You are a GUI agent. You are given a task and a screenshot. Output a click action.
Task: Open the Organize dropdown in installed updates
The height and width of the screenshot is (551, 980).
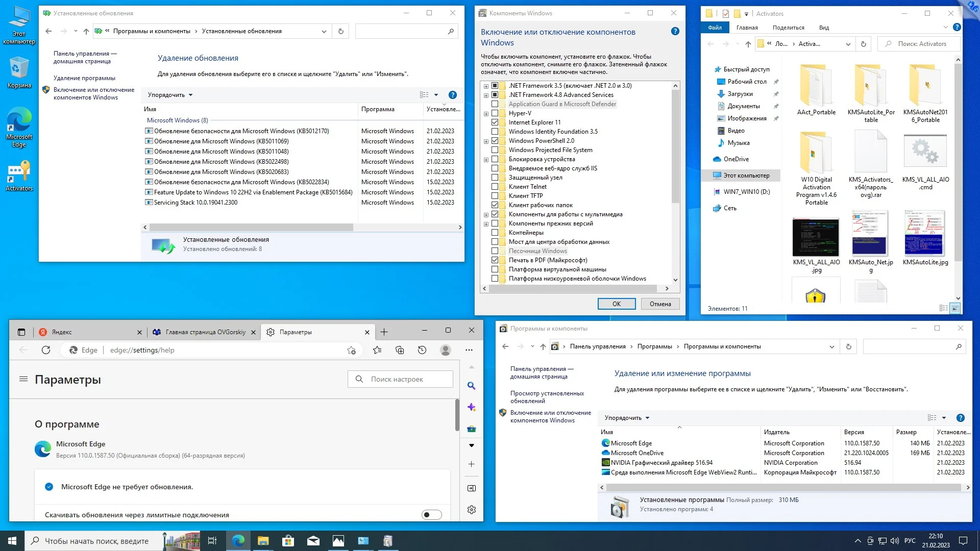pyautogui.click(x=170, y=95)
